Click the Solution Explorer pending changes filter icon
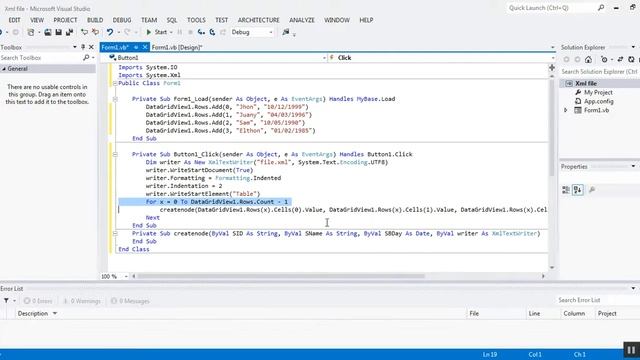This screenshot has height=360, width=640. (604, 60)
